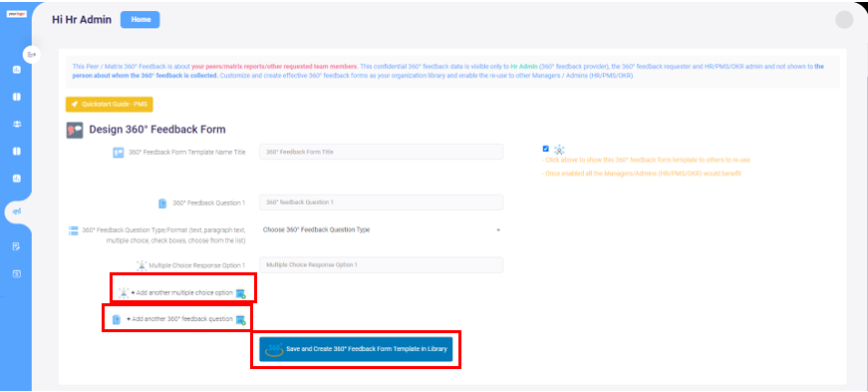This screenshot has width=868, height=392.
Task: Click the dropdown arrow of Question Type
Action: coord(498,230)
